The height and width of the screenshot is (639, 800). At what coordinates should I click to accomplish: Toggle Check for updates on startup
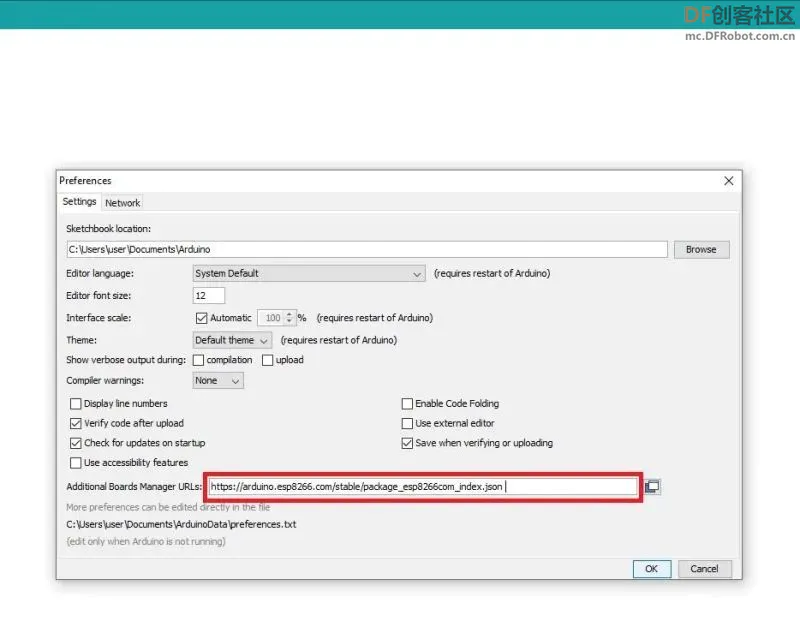pyautogui.click(x=76, y=443)
